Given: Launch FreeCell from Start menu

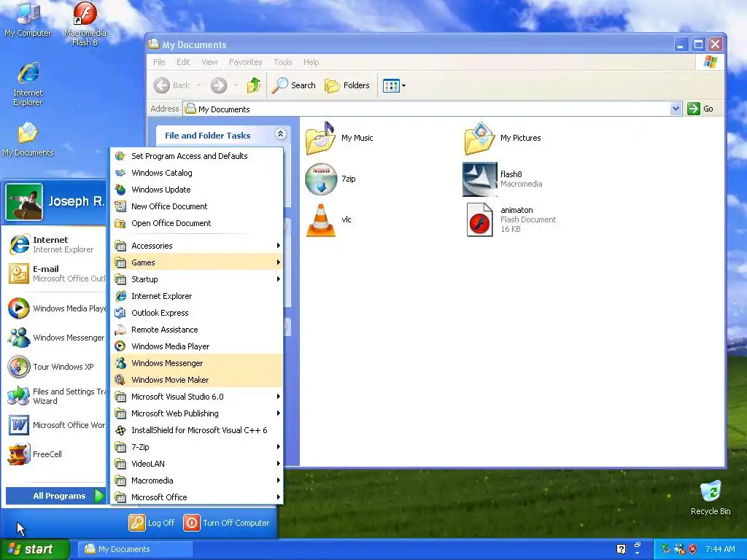Looking at the screenshot, I should tap(54, 454).
